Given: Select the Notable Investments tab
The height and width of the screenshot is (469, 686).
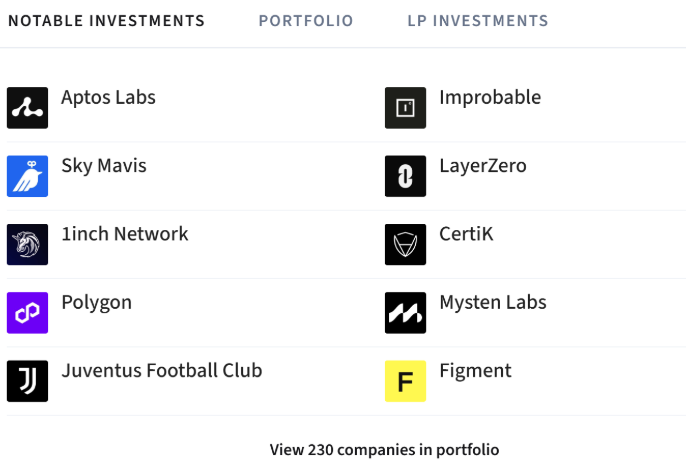Looking at the screenshot, I should [x=106, y=21].
